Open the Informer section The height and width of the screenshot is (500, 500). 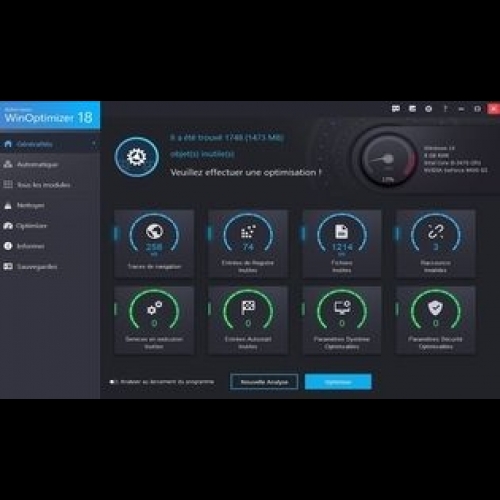50,246
